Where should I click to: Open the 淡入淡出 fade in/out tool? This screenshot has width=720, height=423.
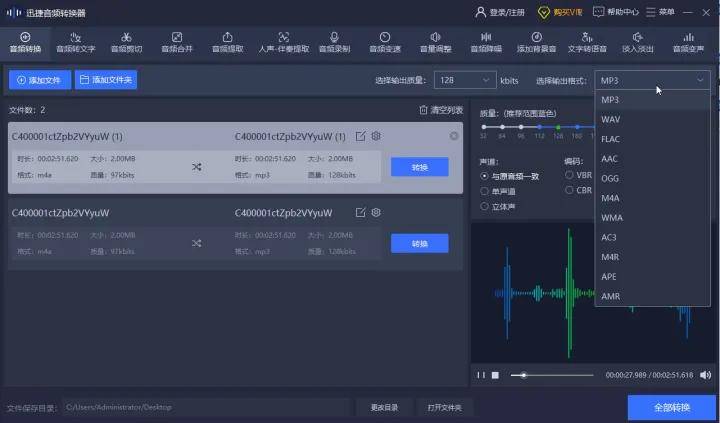pyautogui.click(x=637, y=43)
